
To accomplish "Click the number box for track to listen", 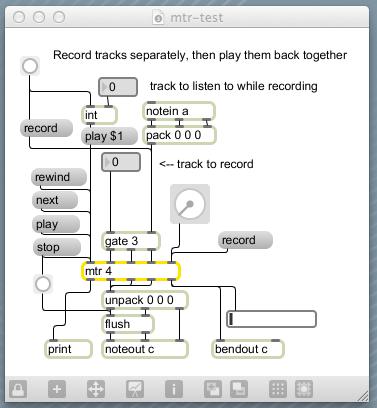I will (118, 87).
